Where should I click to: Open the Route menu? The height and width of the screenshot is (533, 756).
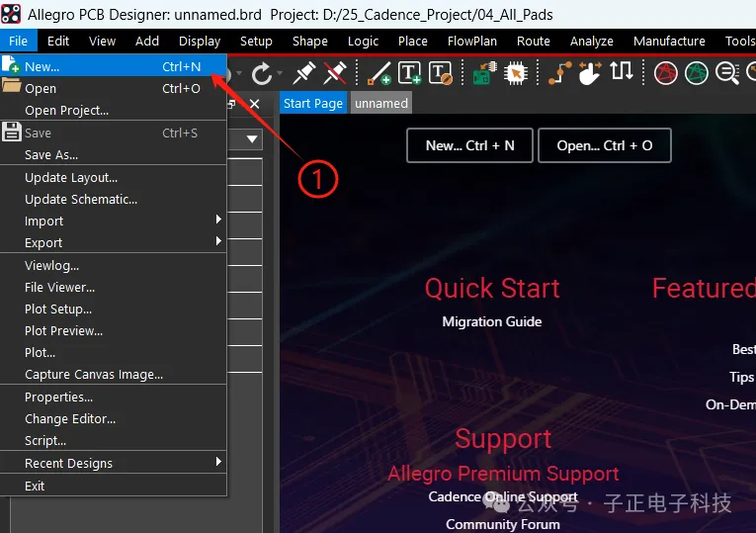534,41
